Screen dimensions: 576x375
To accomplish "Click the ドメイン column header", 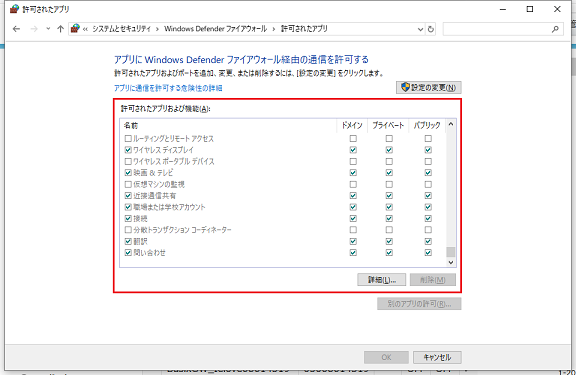I will click(x=352, y=126).
